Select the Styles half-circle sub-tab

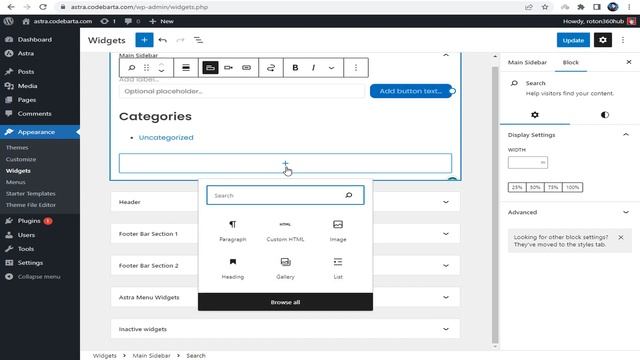point(605,115)
